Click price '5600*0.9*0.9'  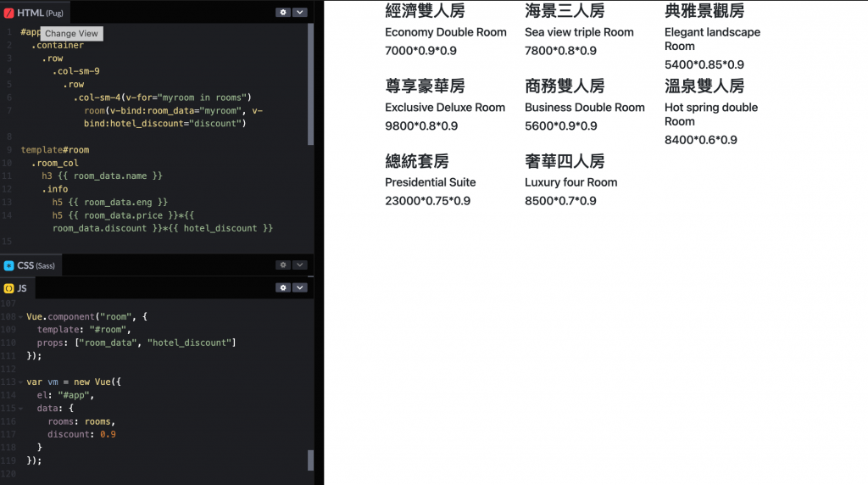coord(561,126)
